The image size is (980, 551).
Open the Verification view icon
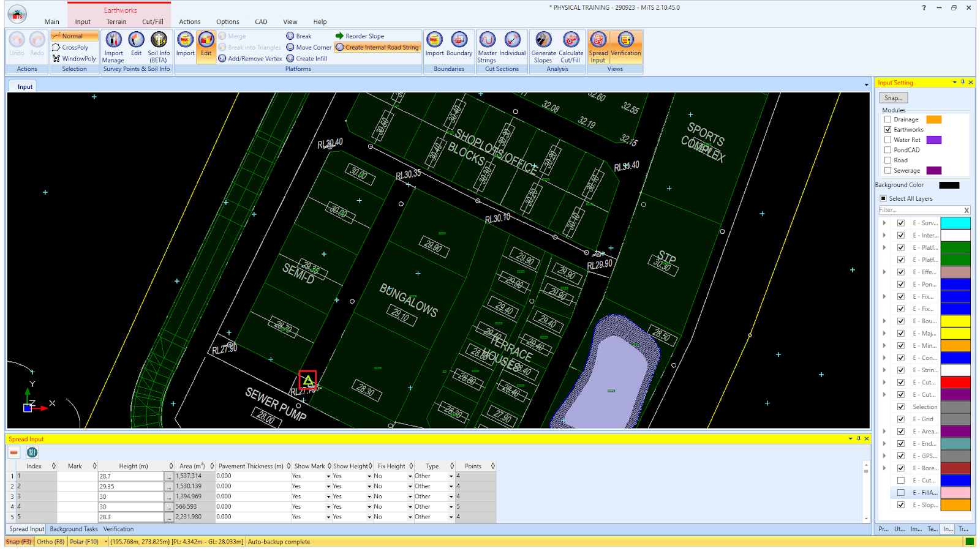point(625,40)
